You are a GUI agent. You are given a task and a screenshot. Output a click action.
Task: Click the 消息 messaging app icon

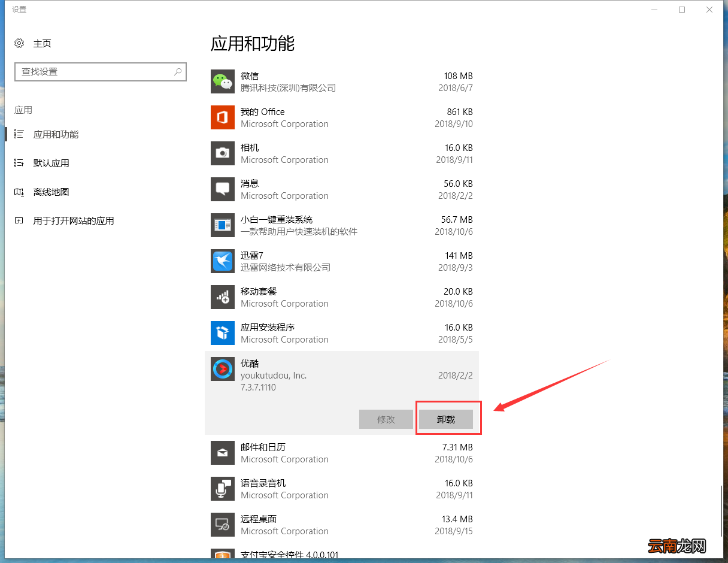pos(223,189)
